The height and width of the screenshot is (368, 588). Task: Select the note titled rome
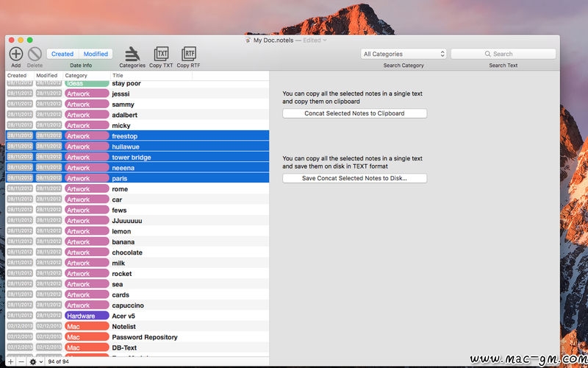click(137, 189)
